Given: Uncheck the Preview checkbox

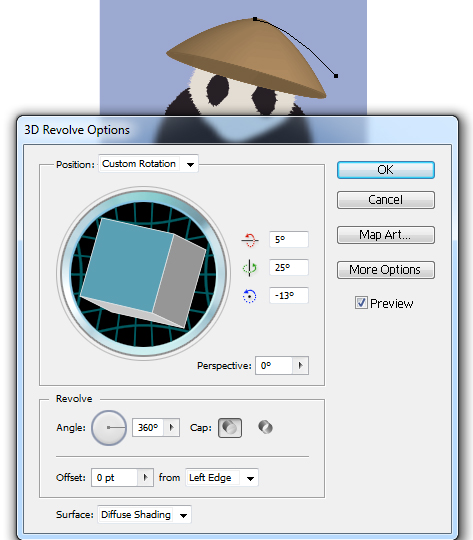Looking at the screenshot, I should coord(361,303).
